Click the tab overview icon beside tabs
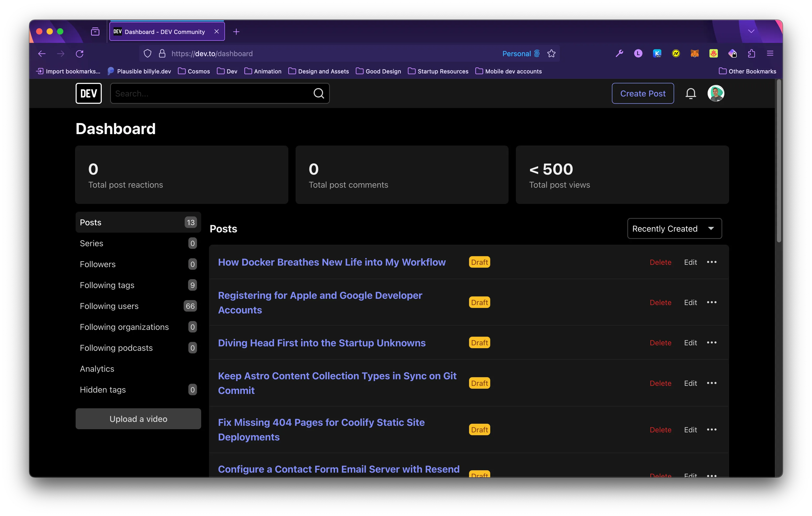Viewport: 812px width, 516px height. click(x=95, y=32)
